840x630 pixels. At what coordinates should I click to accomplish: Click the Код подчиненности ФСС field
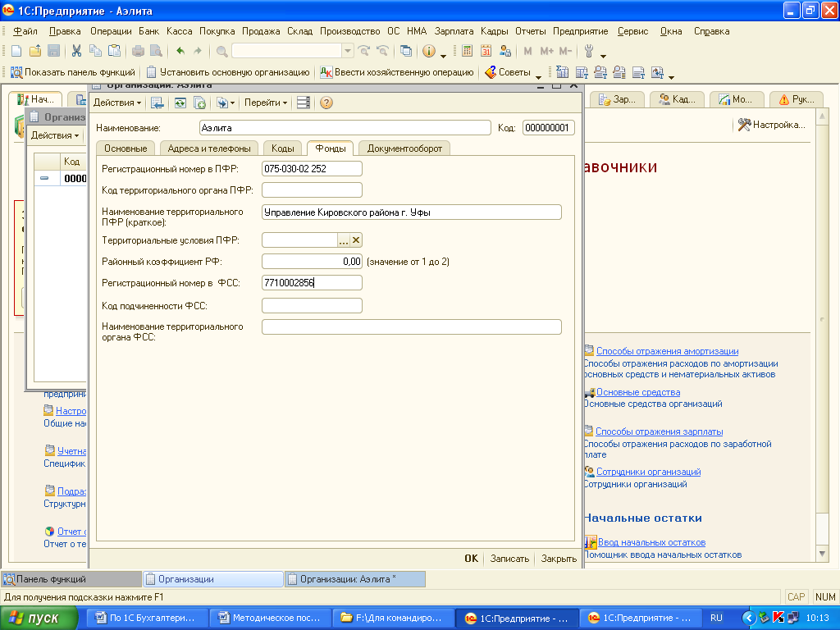point(312,306)
